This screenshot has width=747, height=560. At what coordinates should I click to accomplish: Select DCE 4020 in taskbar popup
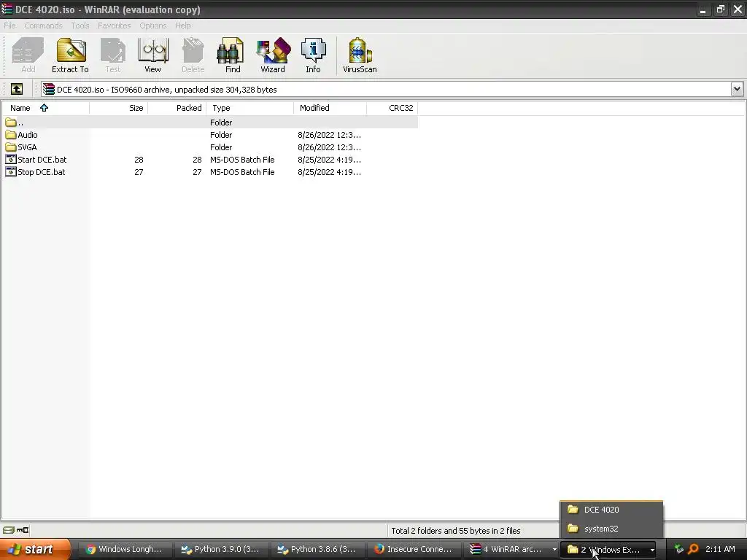pyautogui.click(x=611, y=510)
